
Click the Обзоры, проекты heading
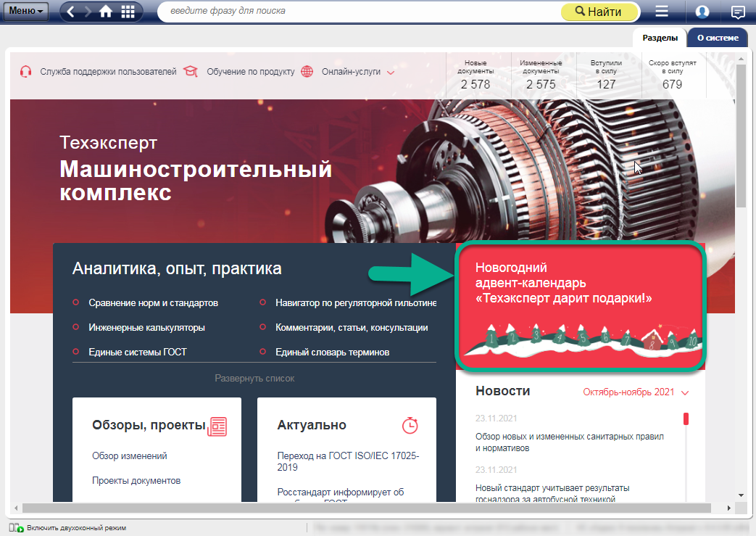(149, 425)
